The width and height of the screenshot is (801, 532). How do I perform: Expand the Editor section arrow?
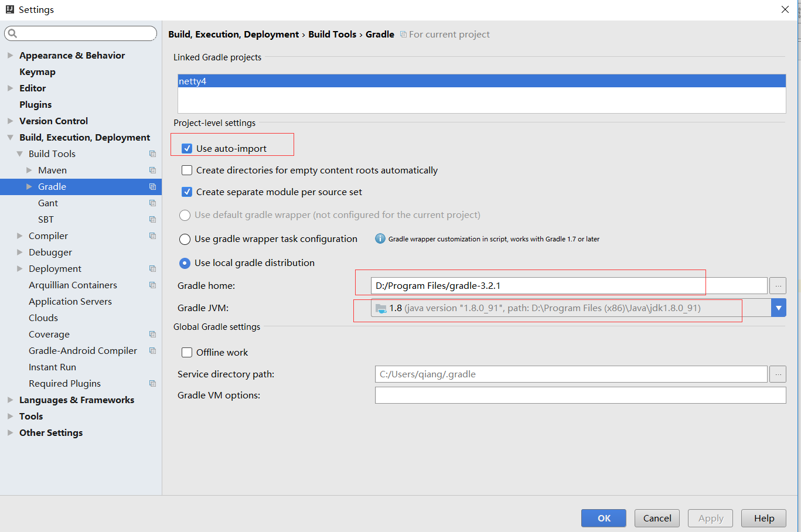coord(10,88)
